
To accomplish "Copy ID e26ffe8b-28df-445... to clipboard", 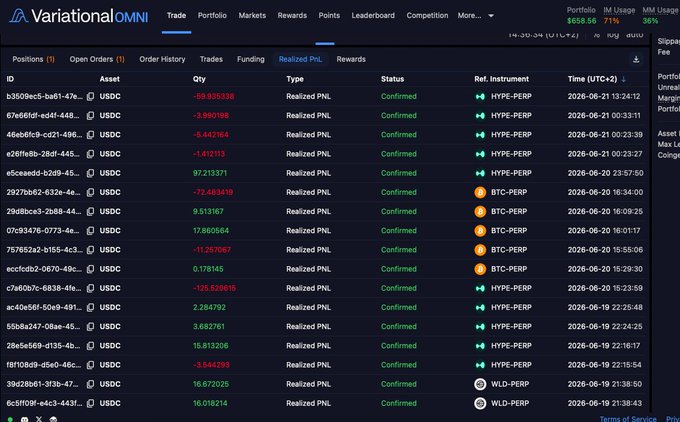I will point(90,154).
